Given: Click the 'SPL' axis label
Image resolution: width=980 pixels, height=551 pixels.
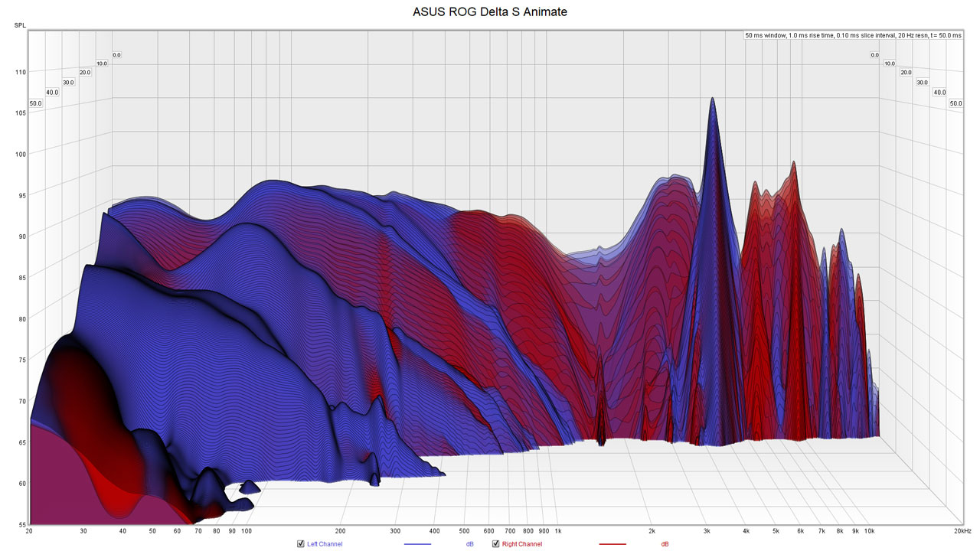Looking at the screenshot, I should tap(19, 25).
